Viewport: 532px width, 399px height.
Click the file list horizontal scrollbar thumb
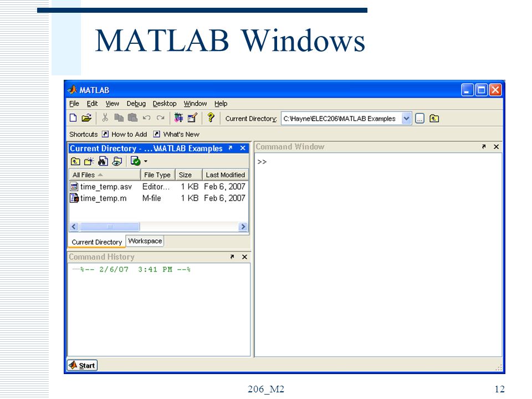[x=109, y=227]
